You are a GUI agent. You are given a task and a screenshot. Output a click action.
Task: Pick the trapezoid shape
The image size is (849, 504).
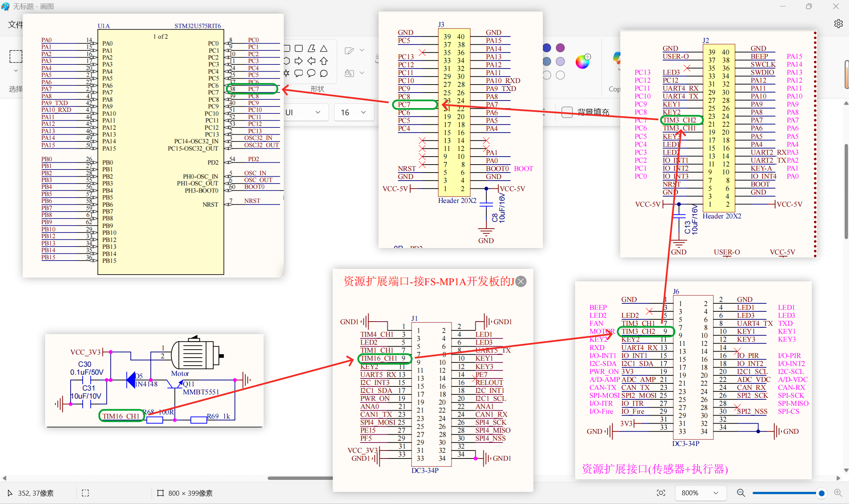click(311, 49)
